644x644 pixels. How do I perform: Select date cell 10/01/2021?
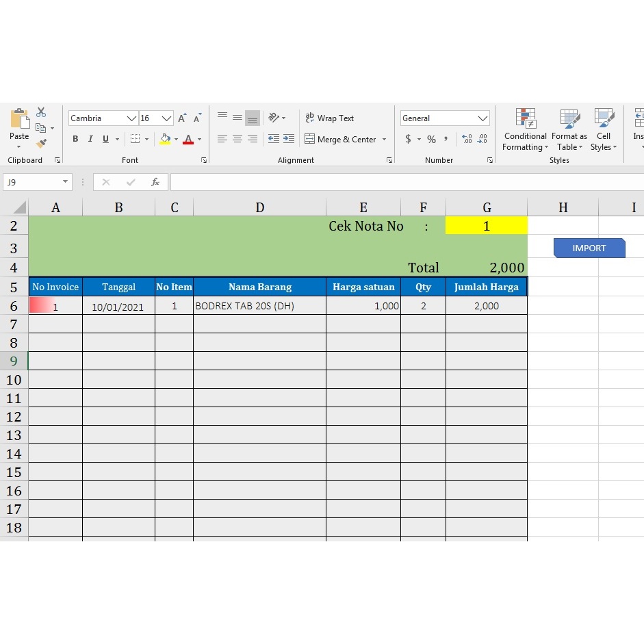click(x=118, y=307)
